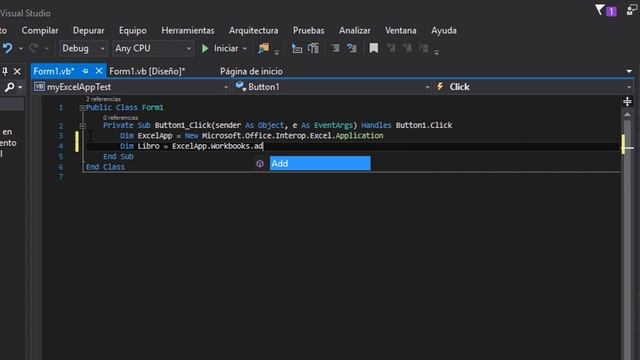Collapse the Button1_Click Sub region
Screen dimensions: 640x360
point(82,126)
